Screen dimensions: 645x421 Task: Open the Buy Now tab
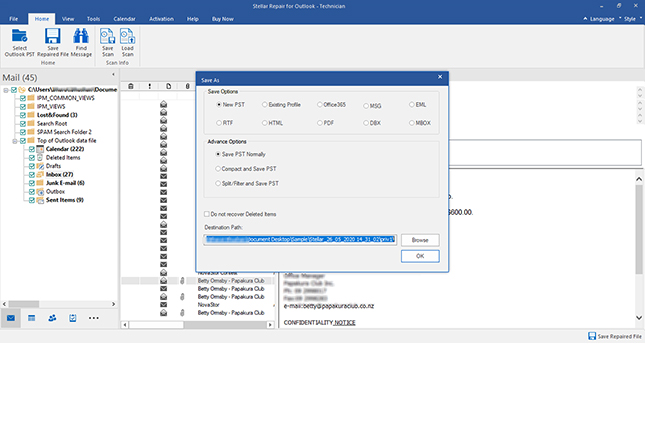tap(223, 19)
